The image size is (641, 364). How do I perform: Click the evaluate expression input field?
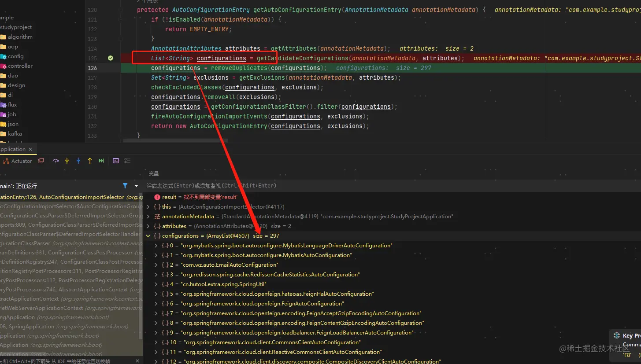click(x=392, y=186)
